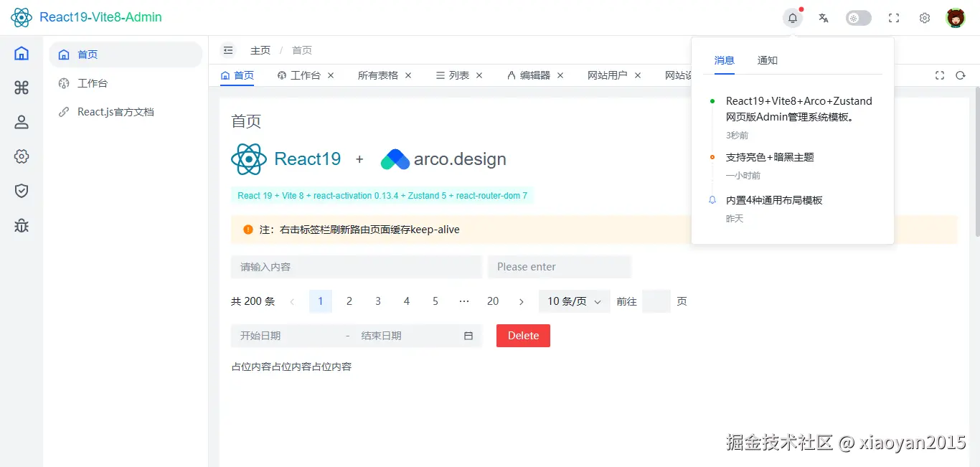Click the 前往 page jump input
Image resolution: width=980 pixels, height=467 pixels.
(656, 301)
